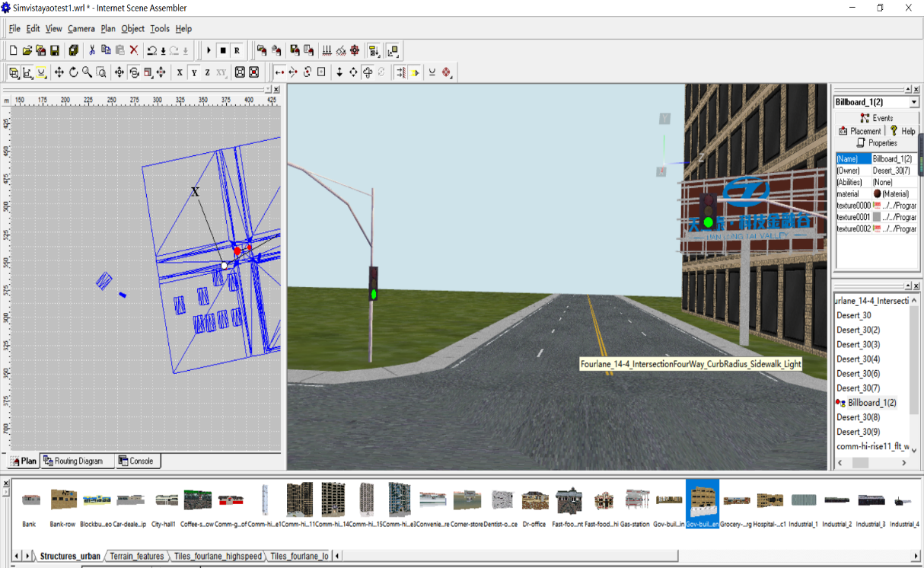This screenshot has width=924, height=568.
Task: Delete selected object with red X
Action: point(134,51)
